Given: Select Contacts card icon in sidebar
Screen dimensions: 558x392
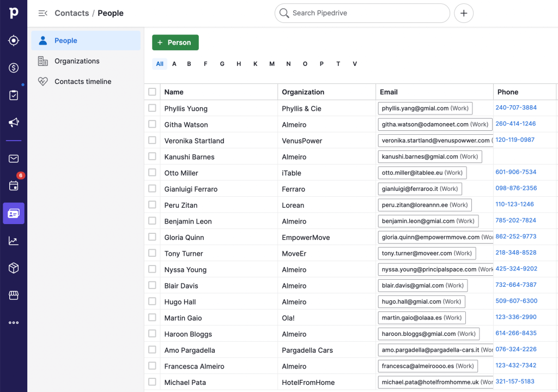Looking at the screenshot, I should (14, 213).
